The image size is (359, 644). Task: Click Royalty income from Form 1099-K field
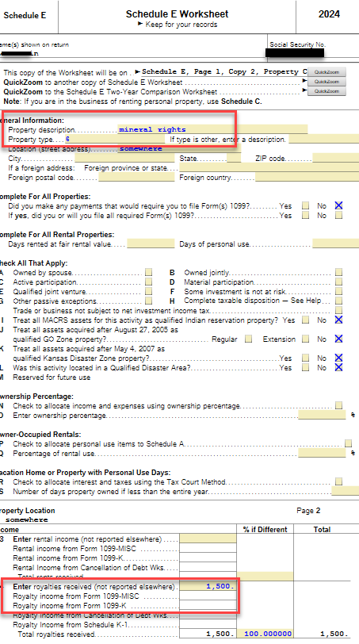pos(208,605)
